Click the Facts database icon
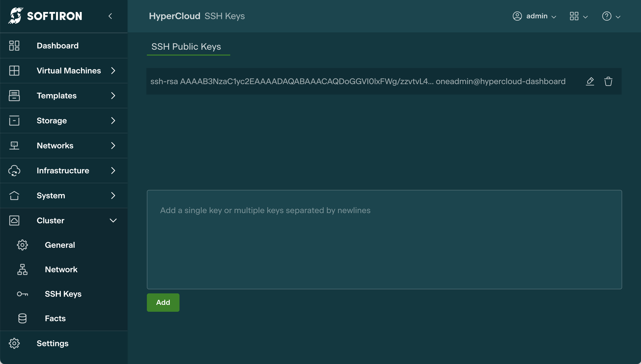Screen dimensions: 641x364 (x=22, y=318)
